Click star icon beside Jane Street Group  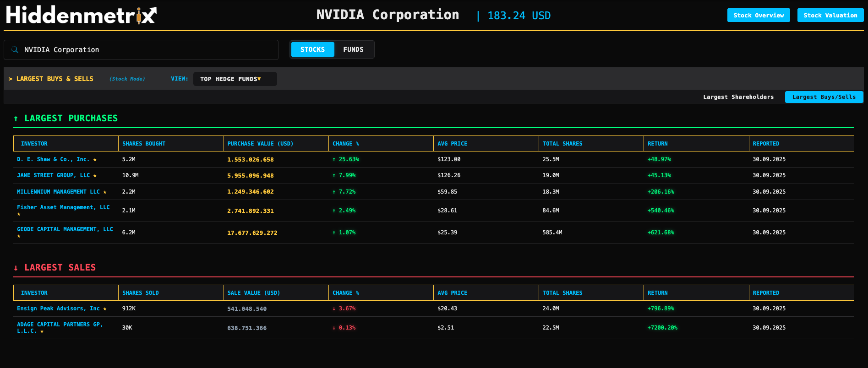95,176
